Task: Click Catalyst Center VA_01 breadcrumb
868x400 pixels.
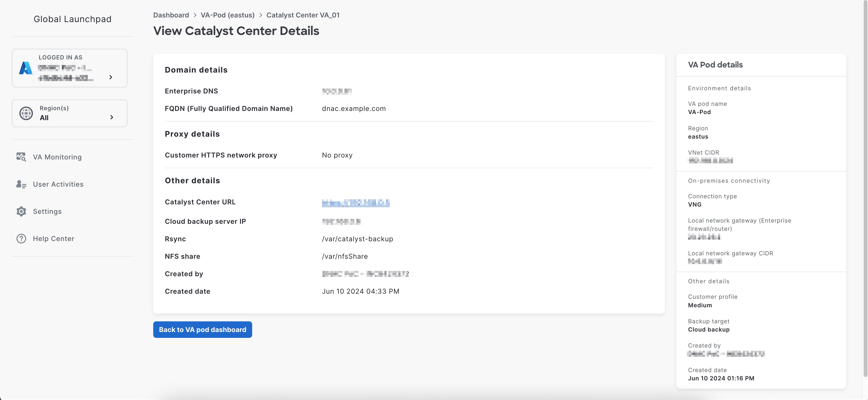Action: tap(303, 15)
